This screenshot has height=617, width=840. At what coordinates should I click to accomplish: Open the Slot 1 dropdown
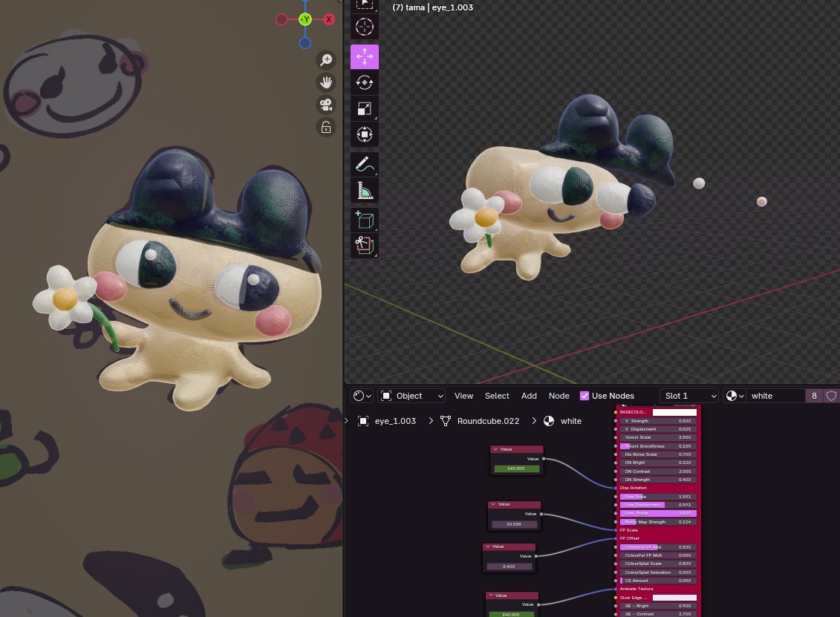coord(689,396)
